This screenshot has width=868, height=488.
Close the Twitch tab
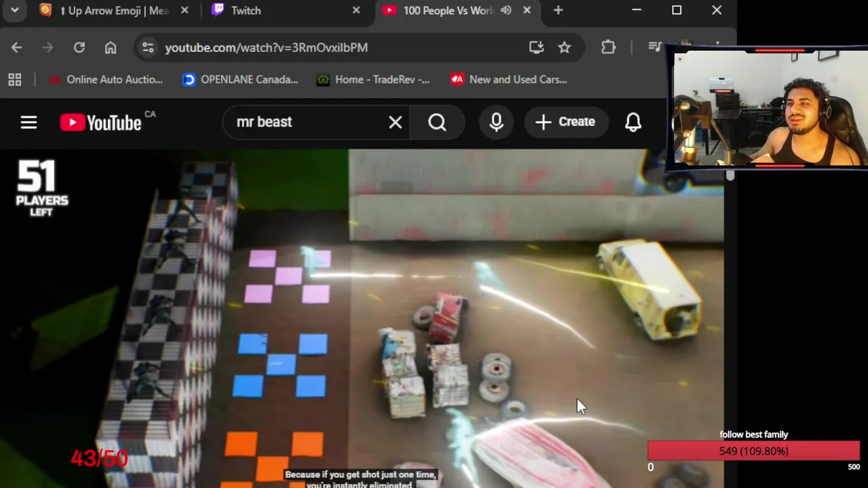click(x=356, y=10)
